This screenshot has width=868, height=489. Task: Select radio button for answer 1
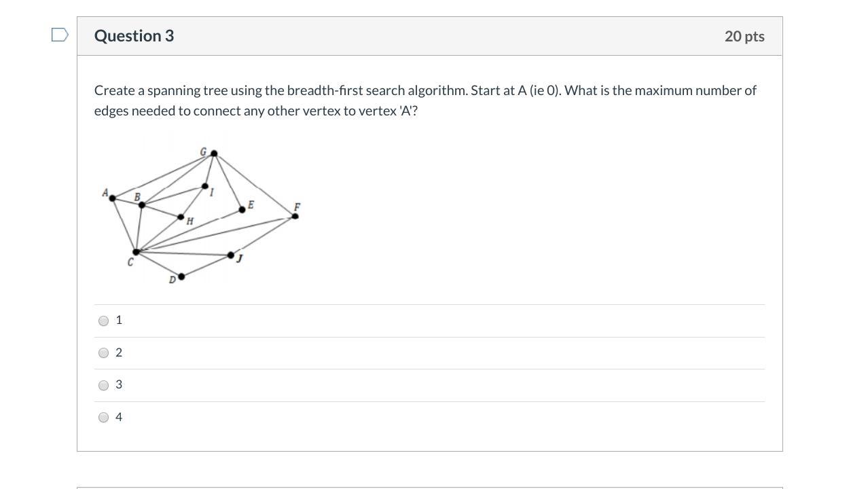[103, 321]
